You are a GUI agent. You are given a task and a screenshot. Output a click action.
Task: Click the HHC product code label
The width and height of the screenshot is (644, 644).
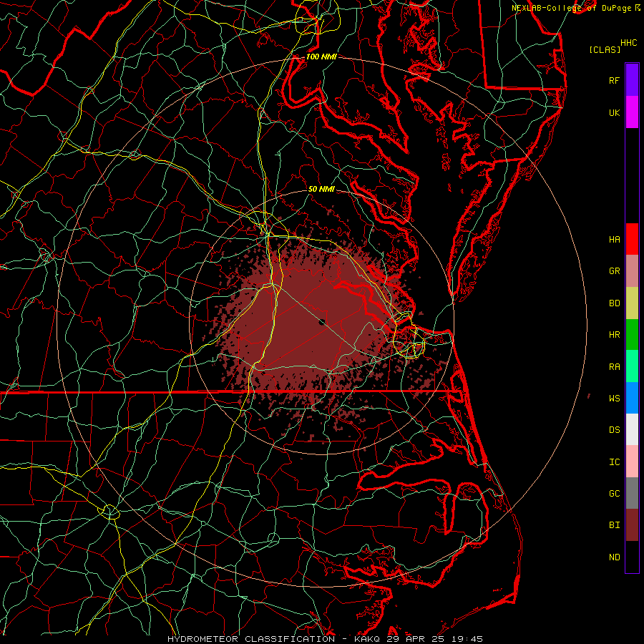(x=628, y=43)
